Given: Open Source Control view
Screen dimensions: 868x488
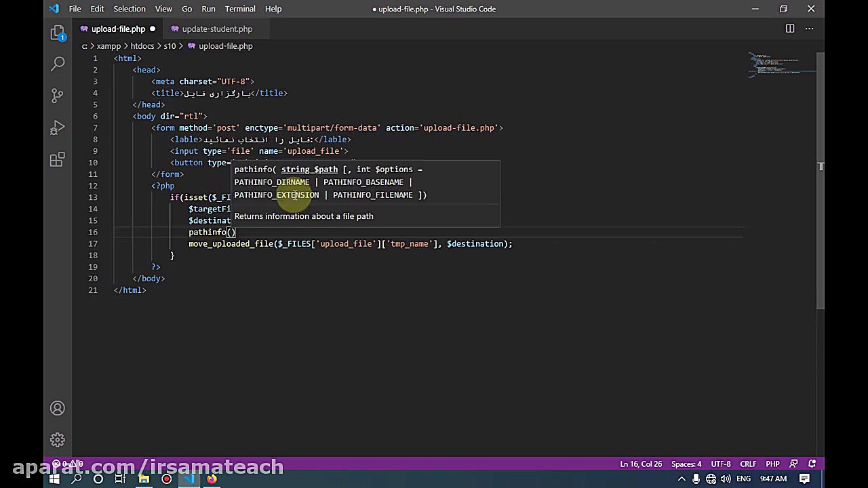Looking at the screenshot, I should click(x=58, y=96).
